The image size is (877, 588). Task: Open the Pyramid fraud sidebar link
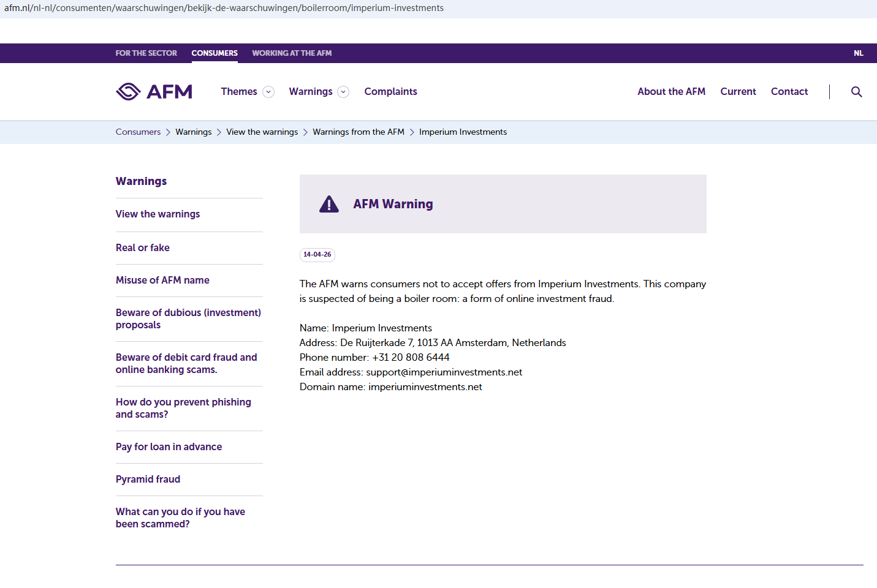point(148,479)
